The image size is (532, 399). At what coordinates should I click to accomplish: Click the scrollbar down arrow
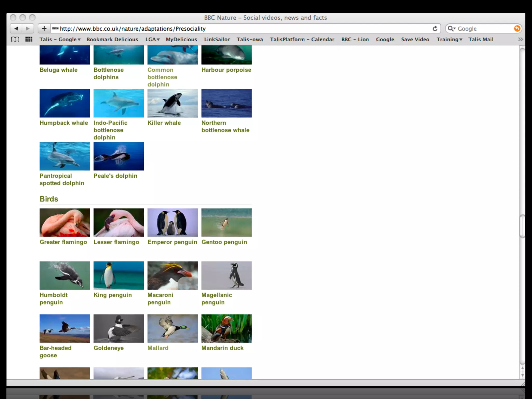pos(522,376)
